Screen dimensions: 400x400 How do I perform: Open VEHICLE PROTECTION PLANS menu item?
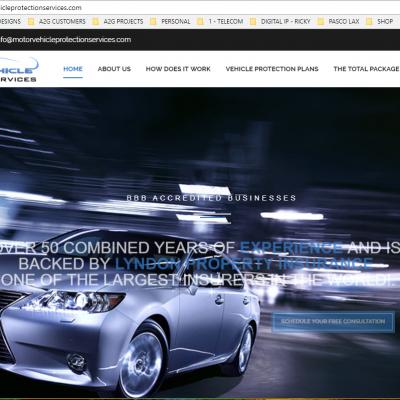tap(272, 69)
